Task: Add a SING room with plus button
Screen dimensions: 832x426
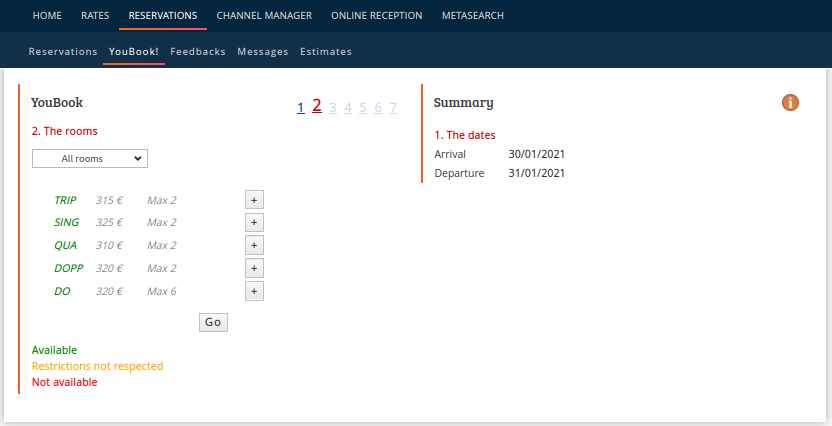Action: pyautogui.click(x=254, y=223)
